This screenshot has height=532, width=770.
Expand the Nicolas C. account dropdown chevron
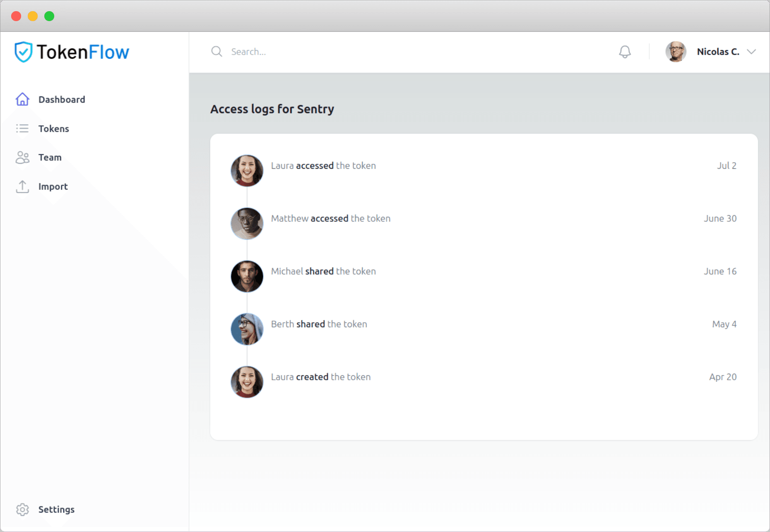[751, 52]
